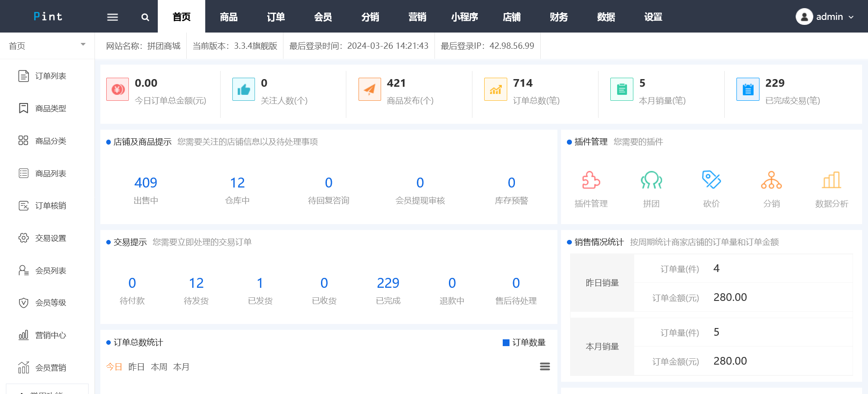Go to 会员等级 in the sidebar

[x=51, y=303]
